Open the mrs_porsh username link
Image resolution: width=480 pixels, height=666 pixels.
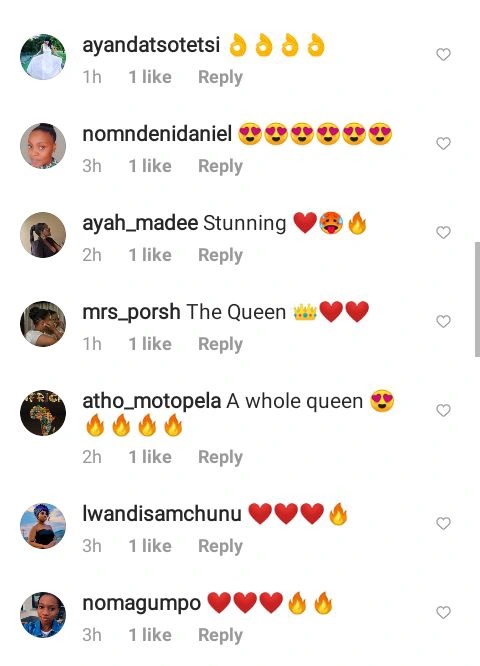pyautogui.click(x=131, y=313)
